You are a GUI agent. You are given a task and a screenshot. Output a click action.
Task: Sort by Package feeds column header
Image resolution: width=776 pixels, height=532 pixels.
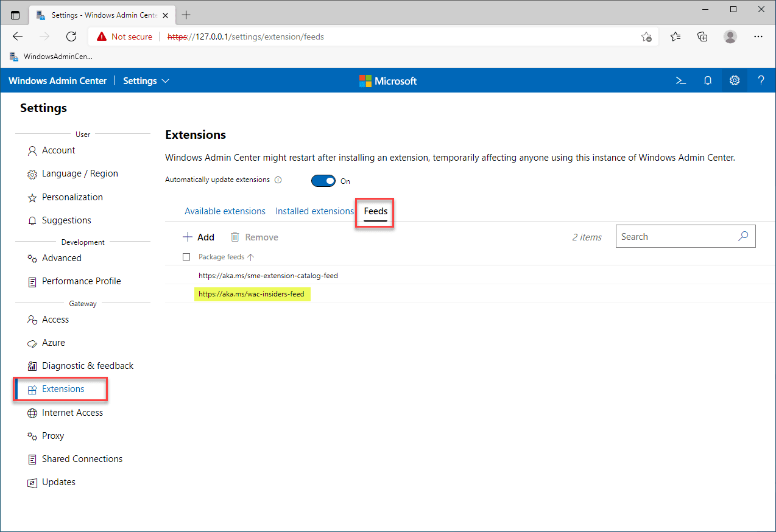(x=222, y=257)
